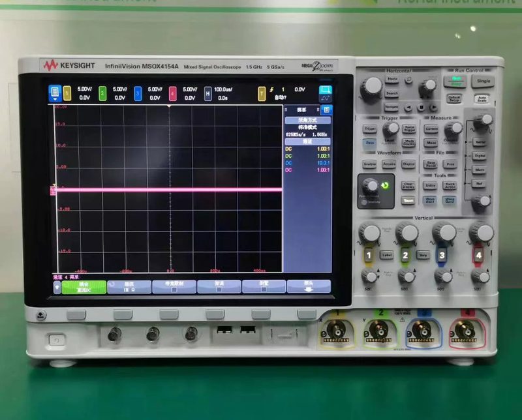Push the Navigate back arrow key
522x420 pixels.
click(408, 108)
